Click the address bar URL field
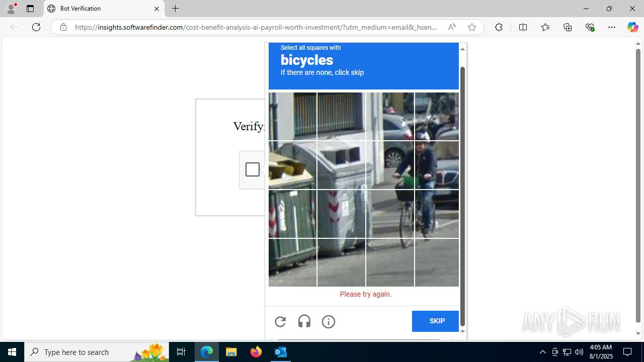644x362 pixels. click(256, 27)
